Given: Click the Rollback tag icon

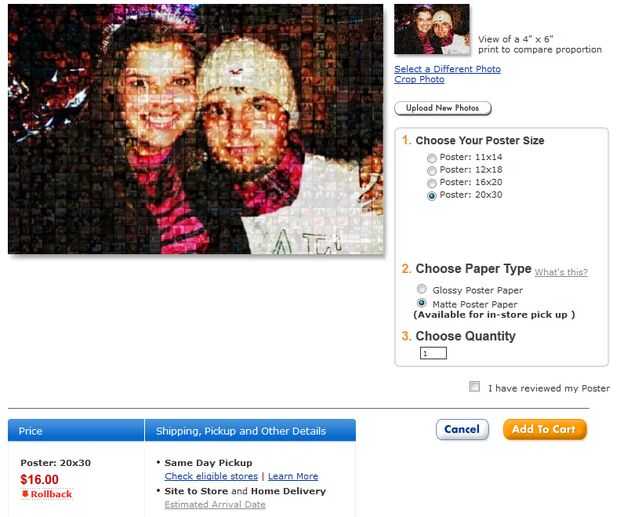Looking at the screenshot, I should 25,494.
